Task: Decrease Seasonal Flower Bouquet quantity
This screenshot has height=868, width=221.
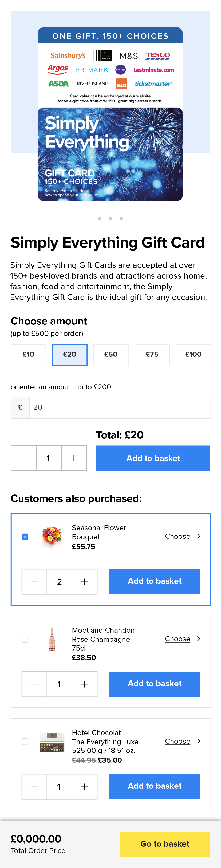Action: point(35,582)
